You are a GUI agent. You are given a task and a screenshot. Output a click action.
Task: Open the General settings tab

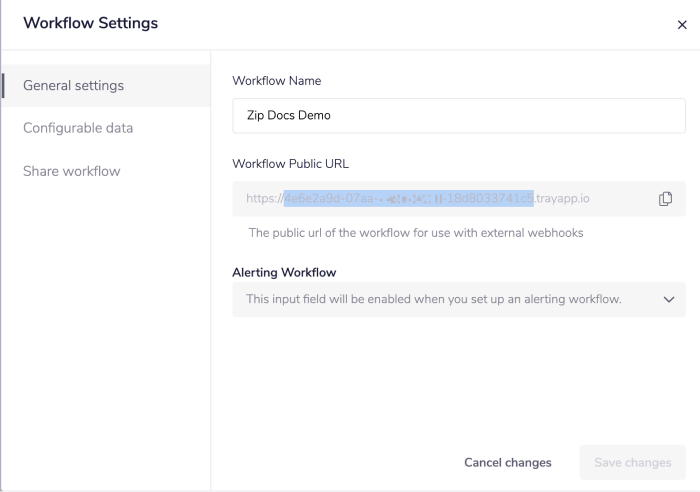pyautogui.click(x=73, y=85)
